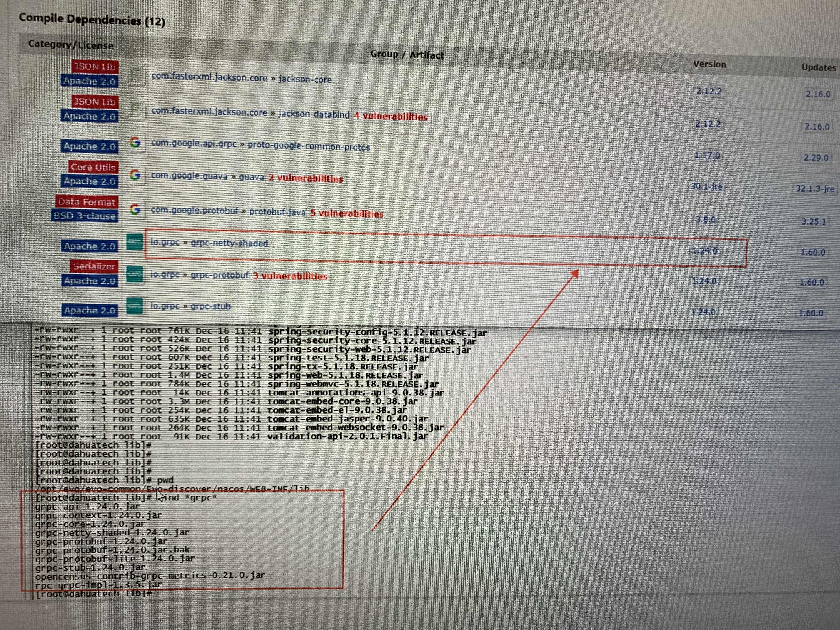Click validation-api-2.0.1.Final.jar in terminal listing
The image size is (840, 630).
(347, 436)
